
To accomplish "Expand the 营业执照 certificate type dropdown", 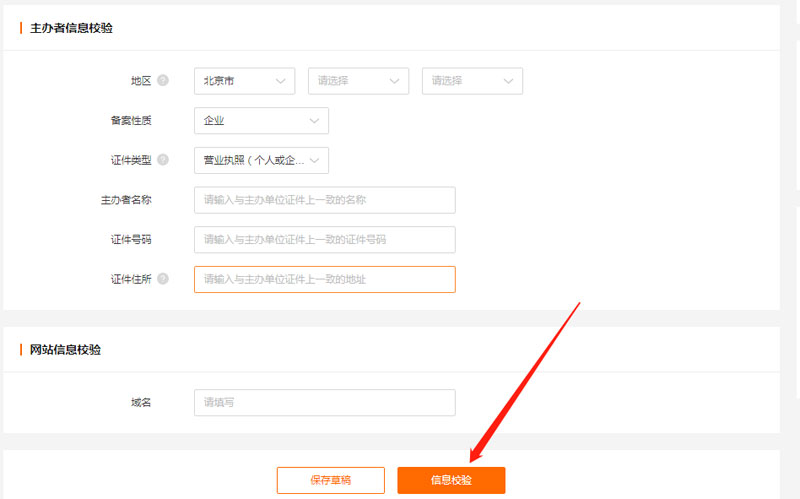I will [x=261, y=160].
